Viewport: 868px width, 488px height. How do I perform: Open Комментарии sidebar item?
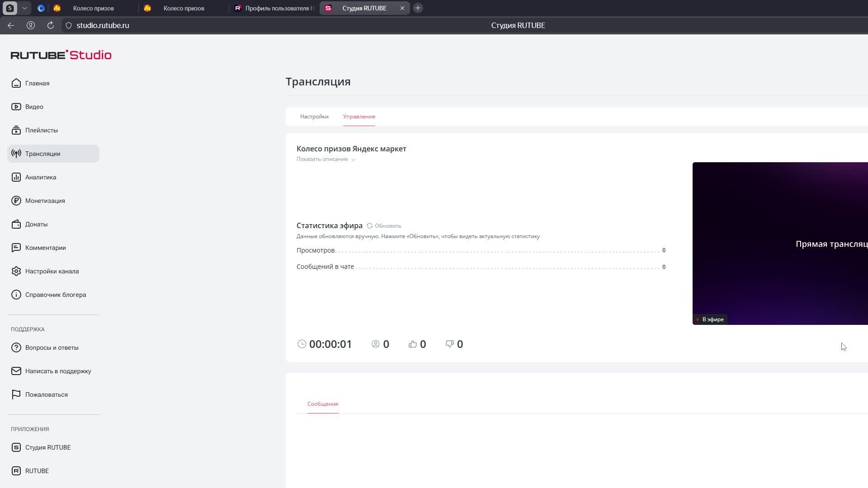click(45, 248)
